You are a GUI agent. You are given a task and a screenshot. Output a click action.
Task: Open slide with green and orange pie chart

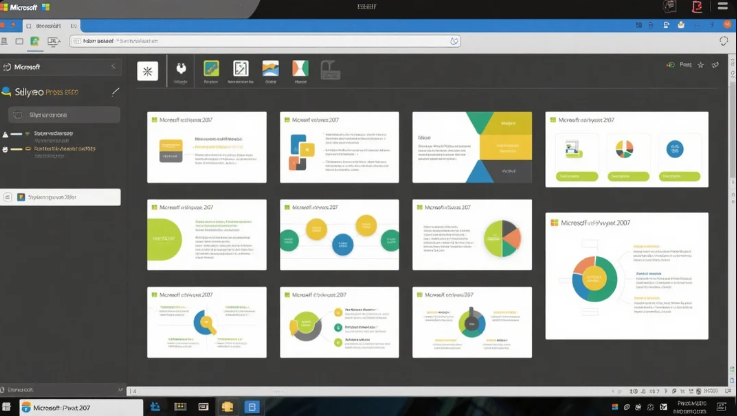(472, 235)
